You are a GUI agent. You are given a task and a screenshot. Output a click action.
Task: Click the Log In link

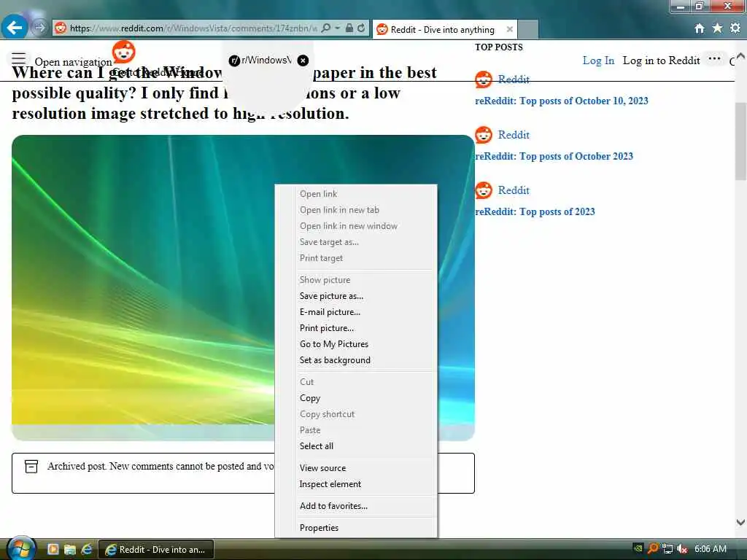point(598,61)
